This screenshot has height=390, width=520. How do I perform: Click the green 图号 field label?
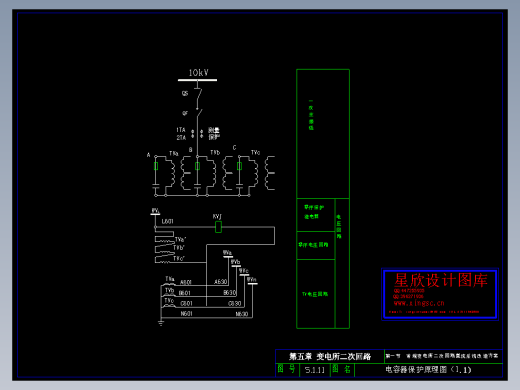(286, 369)
